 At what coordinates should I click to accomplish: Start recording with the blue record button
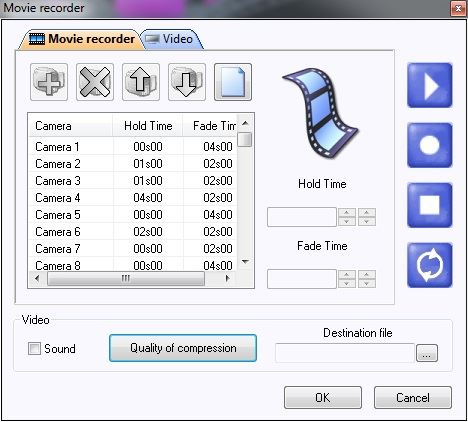pyautogui.click(x=430, y=145)
